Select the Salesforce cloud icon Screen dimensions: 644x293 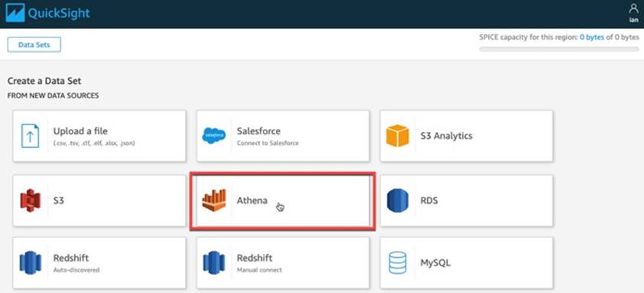214,136
